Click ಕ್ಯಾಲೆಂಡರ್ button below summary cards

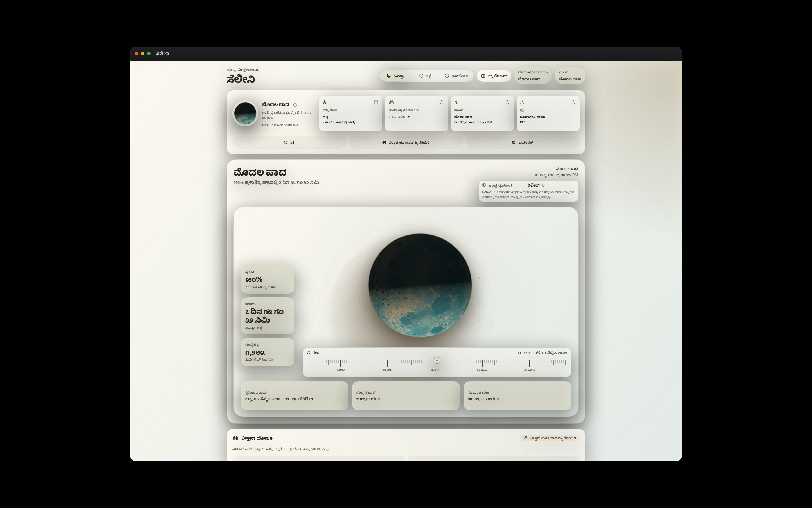click(x=522, y=143)
